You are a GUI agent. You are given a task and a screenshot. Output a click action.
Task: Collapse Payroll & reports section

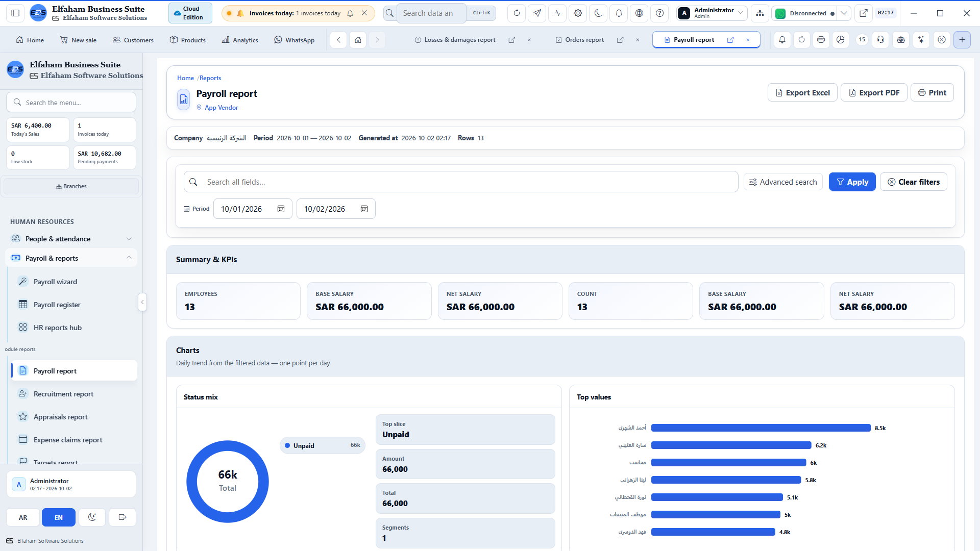[x=71, y=258]
